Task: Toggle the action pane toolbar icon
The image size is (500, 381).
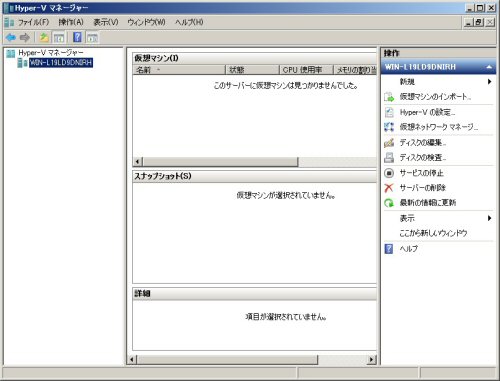Action: [92, 38]
